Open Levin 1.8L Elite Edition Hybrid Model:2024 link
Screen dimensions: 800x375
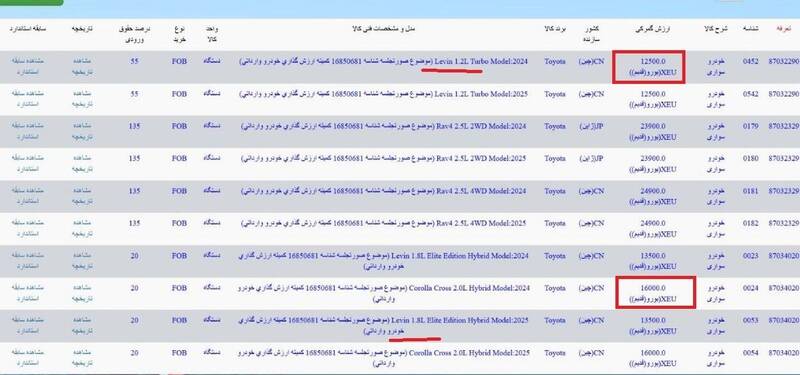pos(383,261)
